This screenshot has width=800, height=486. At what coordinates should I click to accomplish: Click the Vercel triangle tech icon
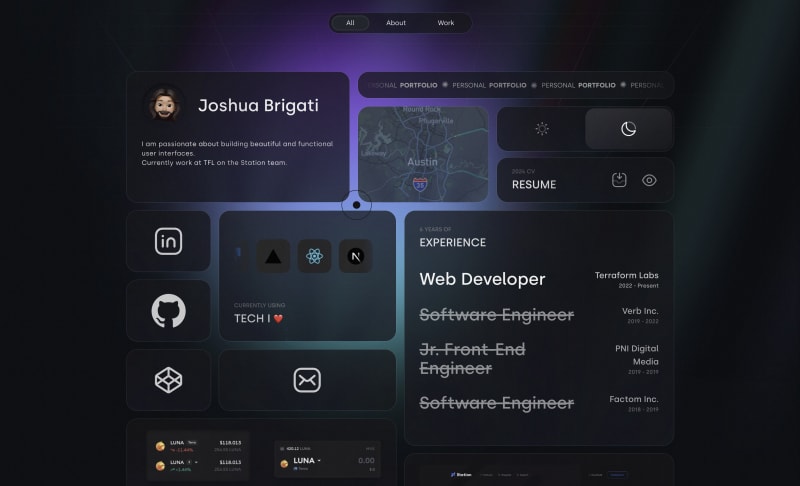(x=273, y=257)
